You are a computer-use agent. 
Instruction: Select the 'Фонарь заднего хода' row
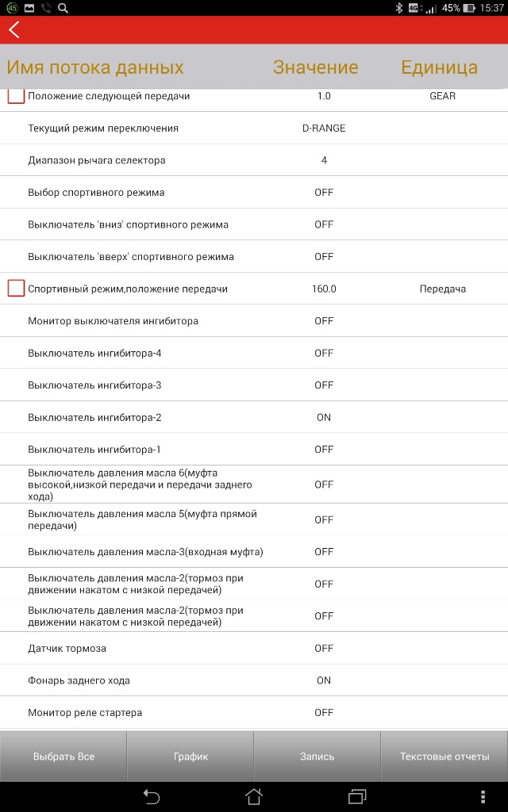point(79,680)
